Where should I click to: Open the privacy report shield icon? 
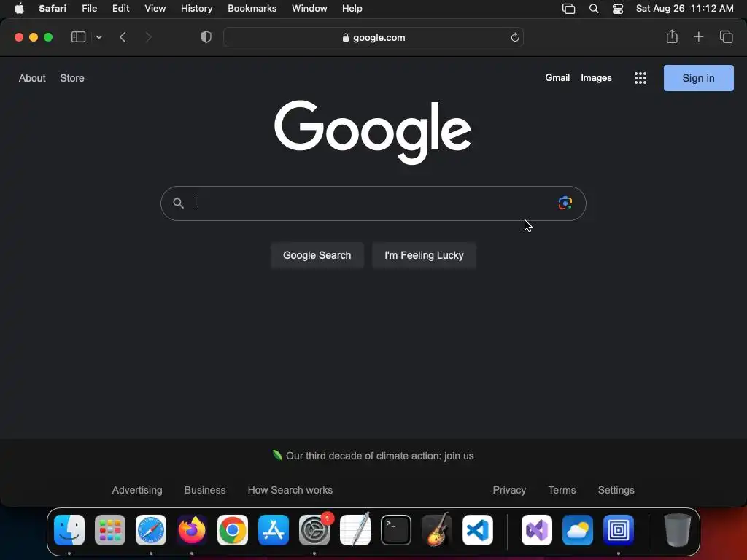(x=206, y=37)
